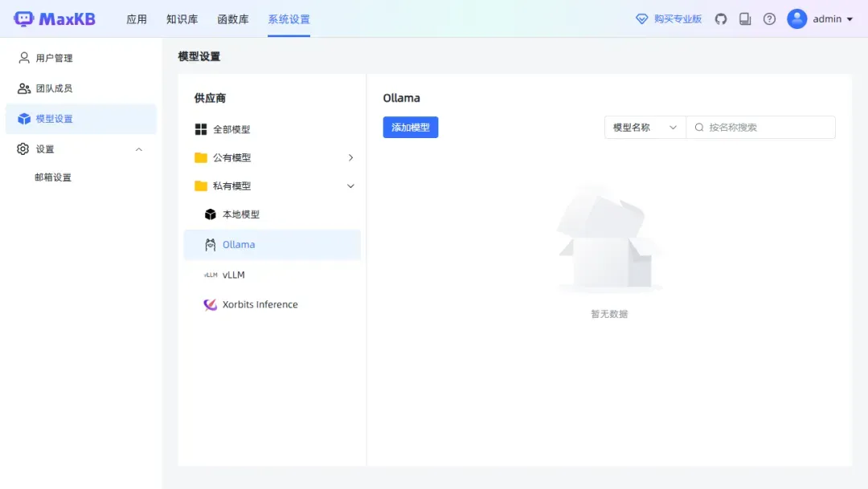Select the vLLM provider

(272, 275)
